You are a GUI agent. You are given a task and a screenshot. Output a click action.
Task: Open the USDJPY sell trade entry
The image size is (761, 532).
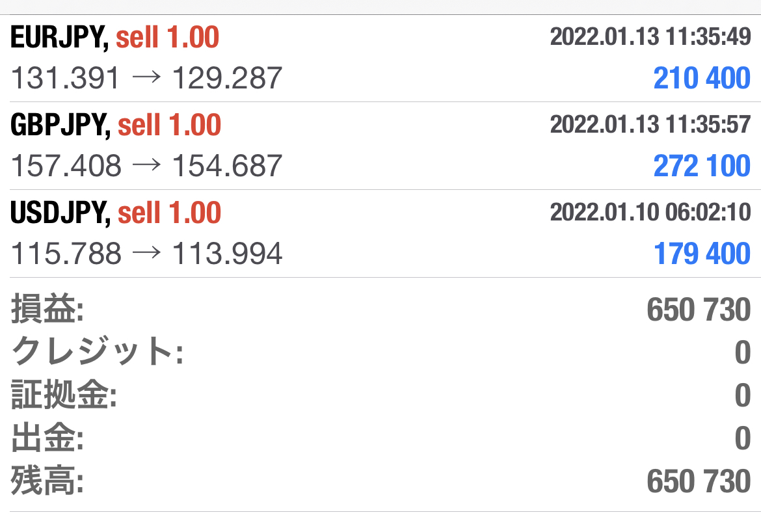point(116,213)
